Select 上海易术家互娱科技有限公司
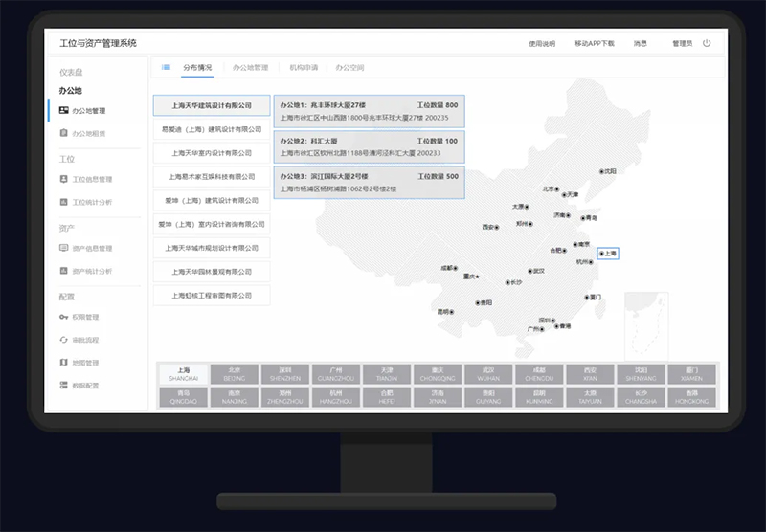The image size is (766, 532). tap(212, 177)
